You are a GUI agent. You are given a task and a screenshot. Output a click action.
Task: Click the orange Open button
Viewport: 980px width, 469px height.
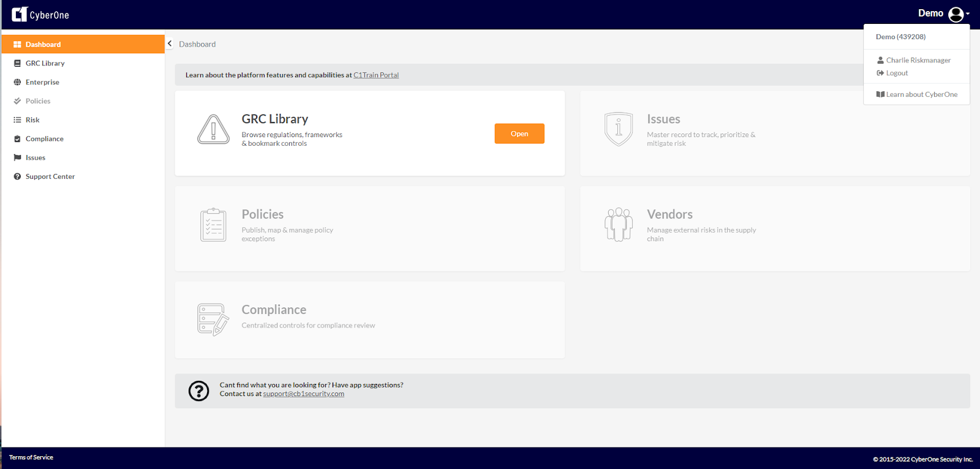(519, 133)
